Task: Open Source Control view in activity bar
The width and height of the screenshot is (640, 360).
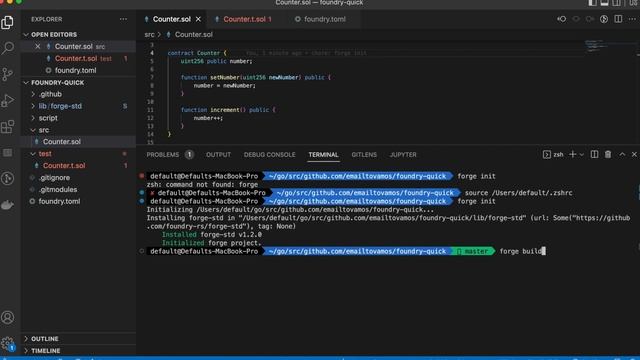Action: point(7,74)
